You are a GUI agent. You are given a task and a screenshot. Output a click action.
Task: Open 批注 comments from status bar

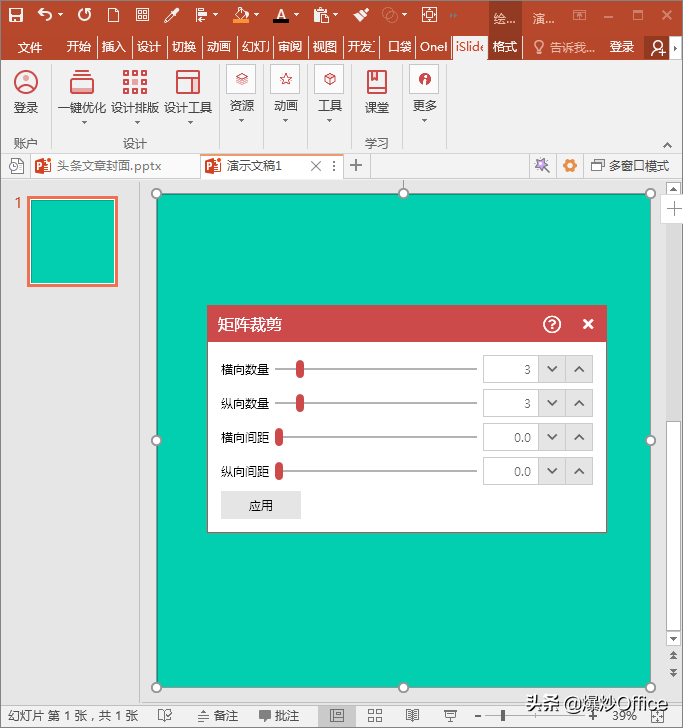(x=279, y=715)
